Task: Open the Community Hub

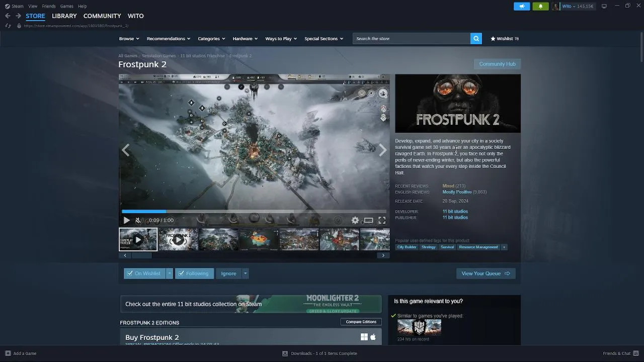Action: tap(497, 64)
